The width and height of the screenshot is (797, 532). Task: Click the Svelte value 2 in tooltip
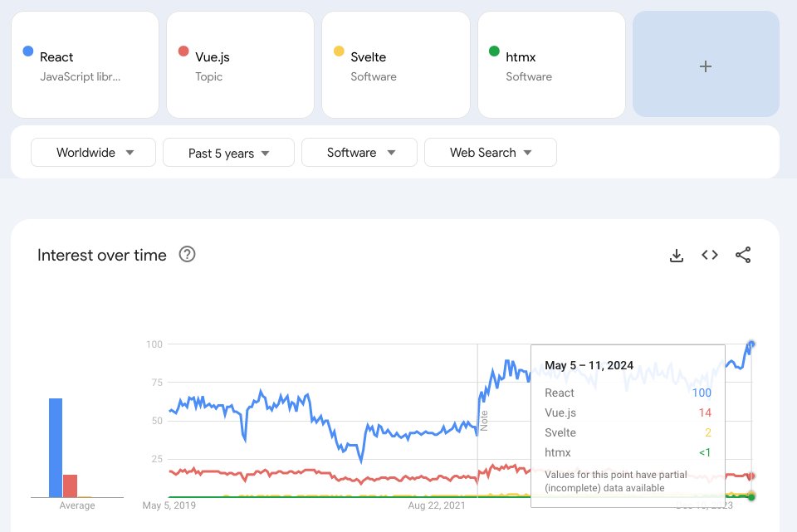708,432
